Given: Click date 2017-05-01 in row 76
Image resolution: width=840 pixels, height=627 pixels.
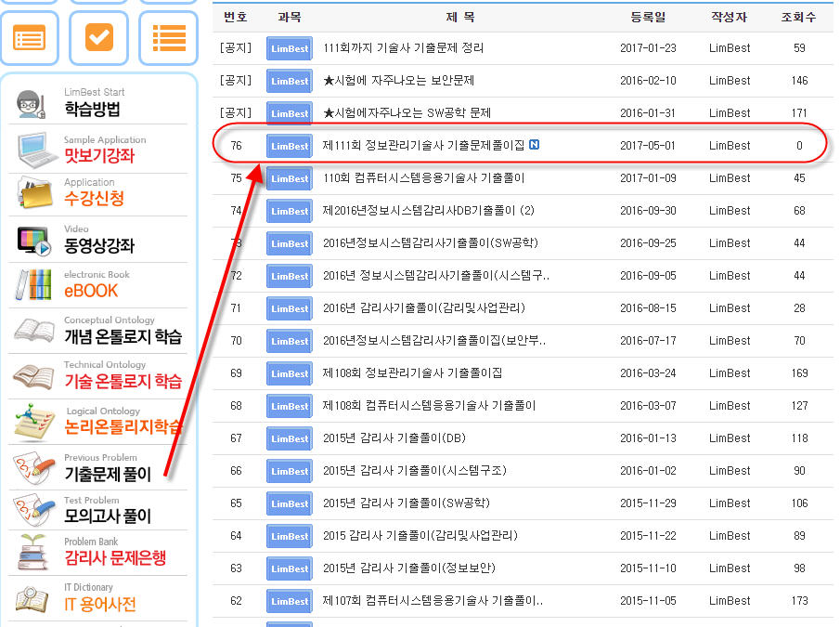Looking at the screenshot, I should pyautogui.click(x=648, y=146).
